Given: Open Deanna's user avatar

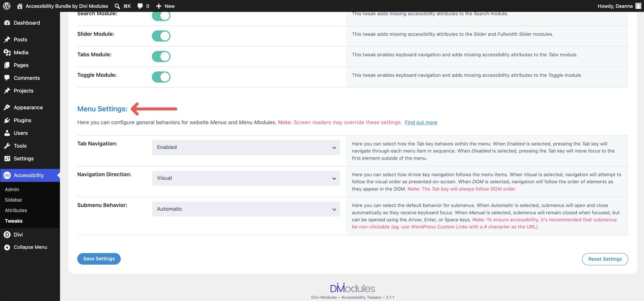Looking at the screenshot, I should pos(638,6).
